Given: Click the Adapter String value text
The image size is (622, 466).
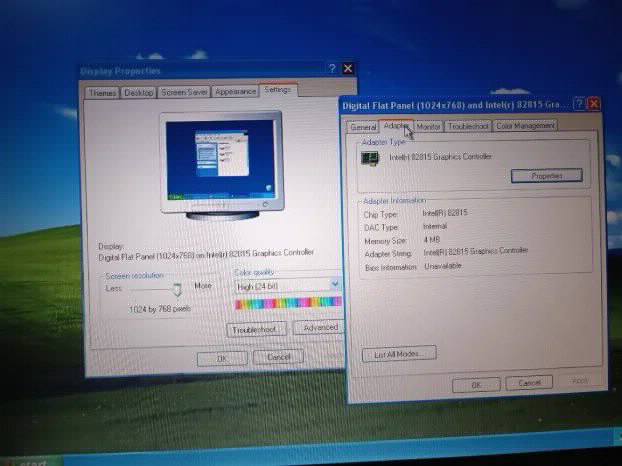Looking at the screenshot, I should pos(476,251).
